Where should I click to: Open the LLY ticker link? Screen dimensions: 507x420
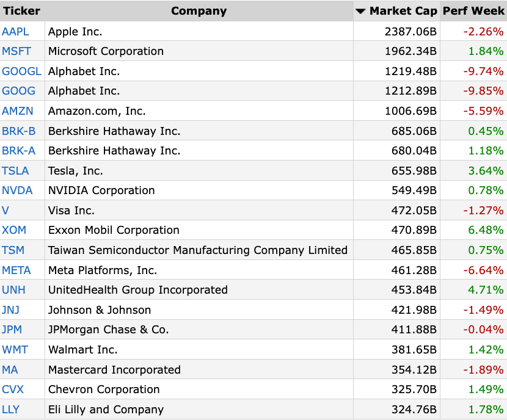(x=10, y=410)
